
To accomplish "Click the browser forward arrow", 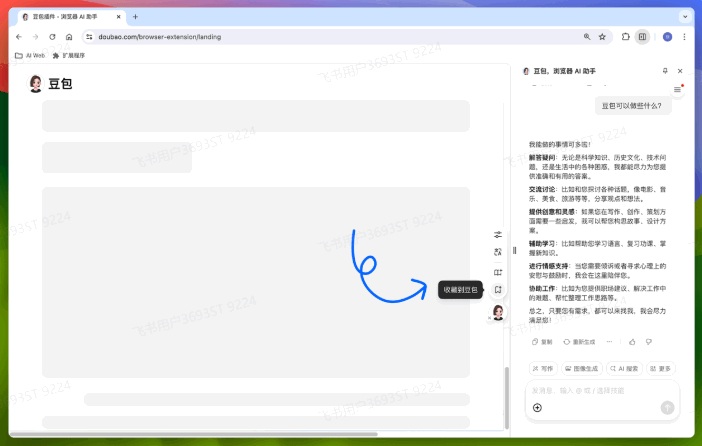I will [35, 37].
